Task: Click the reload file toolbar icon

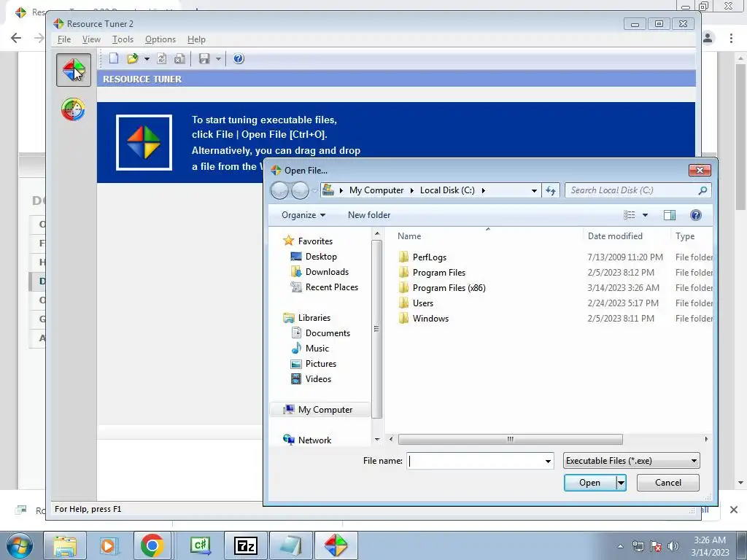Action: (161, 58)
